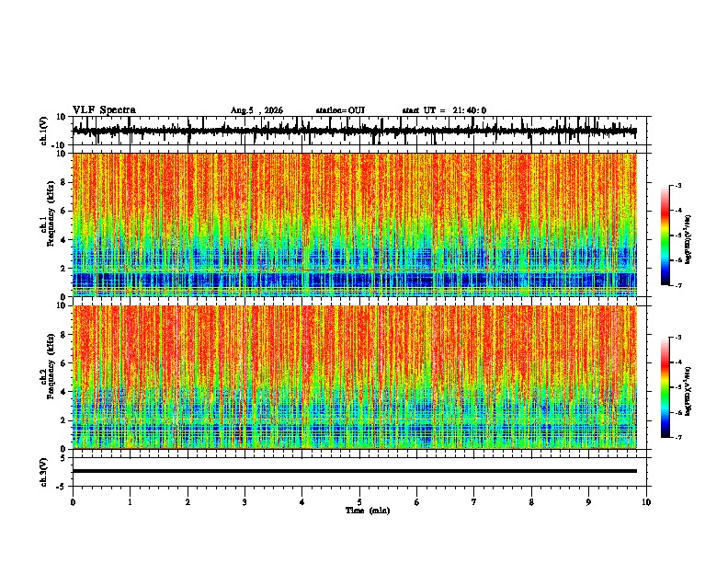Image resolution: width=728 pixels, height=563 pixels.
Task: Click time axis tick label "10"
Action: tap(646, 502)
